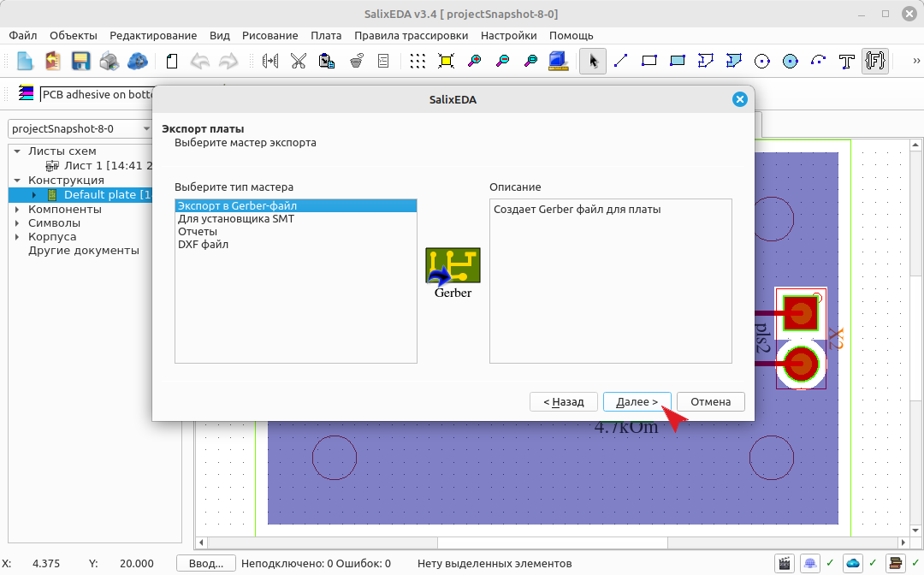
Task: Click the trash bin delete icon
Action: pos(356,61)
